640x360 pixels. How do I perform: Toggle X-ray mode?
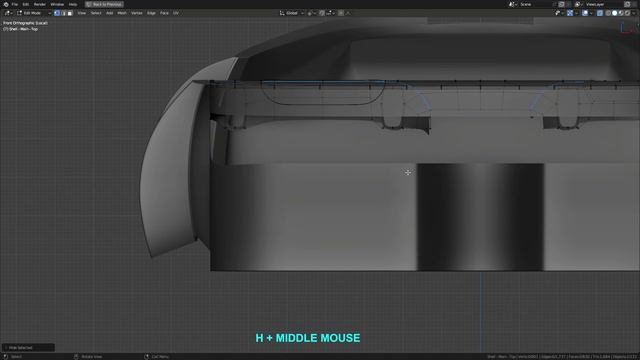pos(600,13)
